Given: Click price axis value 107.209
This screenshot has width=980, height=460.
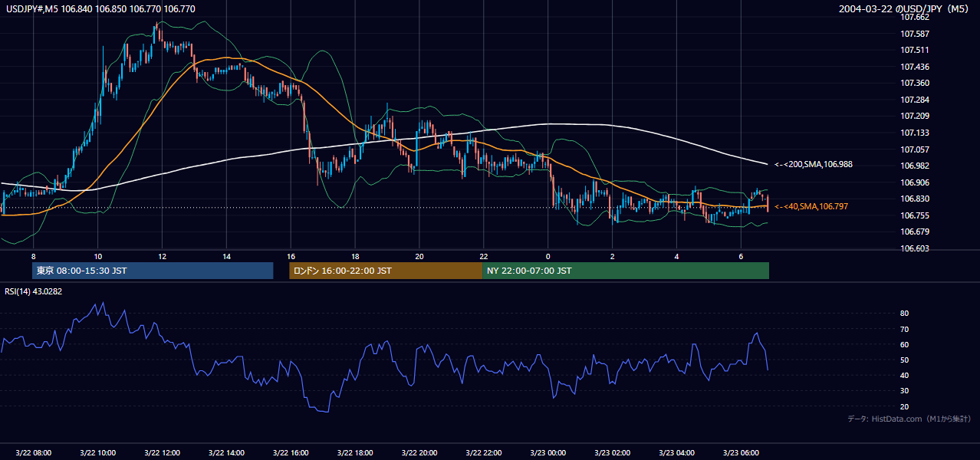Looking at the screenshot, I should coord(916,116).
